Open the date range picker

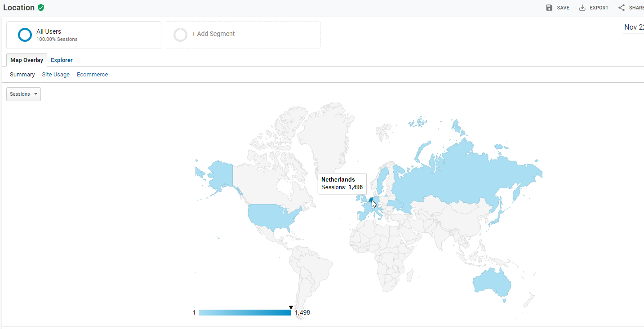(x=633, y=27)
